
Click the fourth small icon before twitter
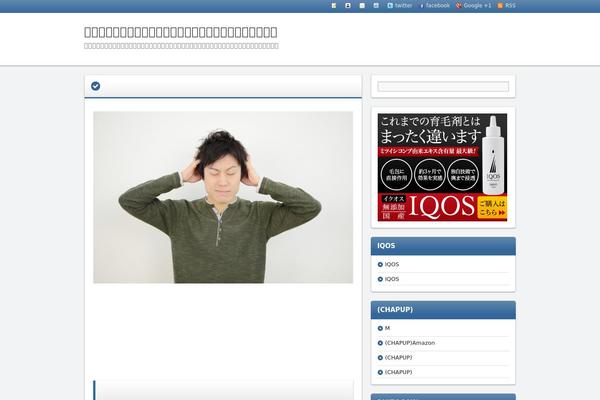pos(376,5)
